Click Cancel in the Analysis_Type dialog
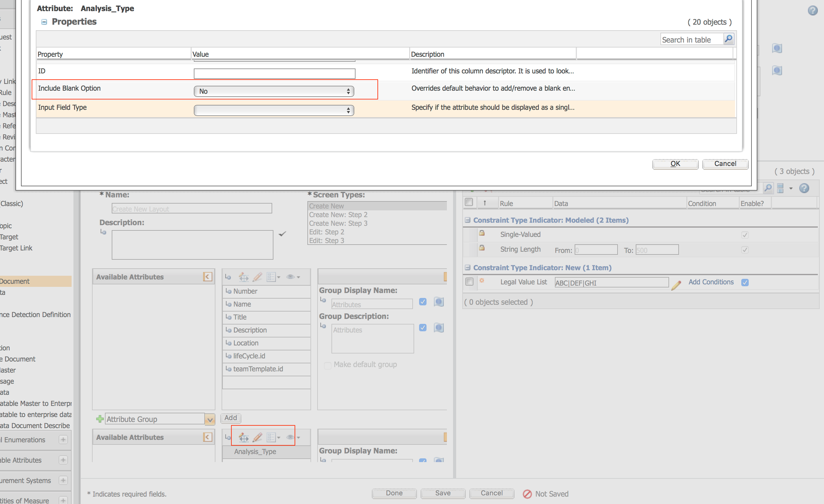The image size is (824, 504). coord(725,164)
